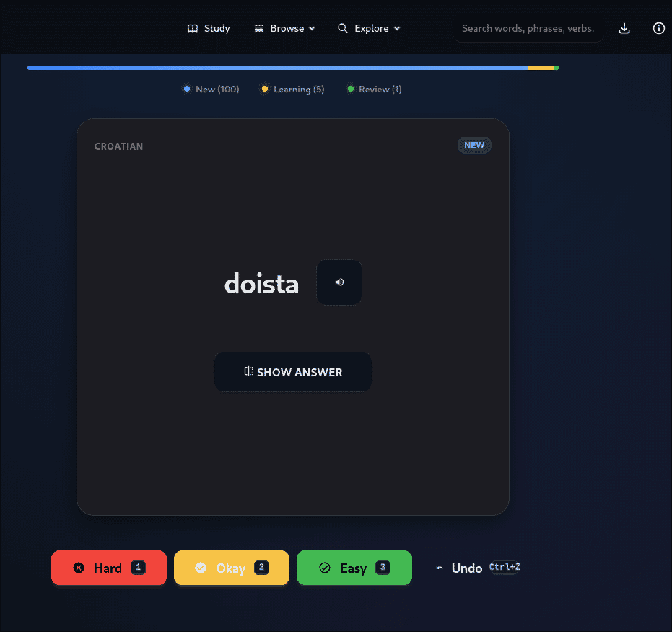
Task: Click the Okay circle-check icon
Action: click(x=201, y=568)
